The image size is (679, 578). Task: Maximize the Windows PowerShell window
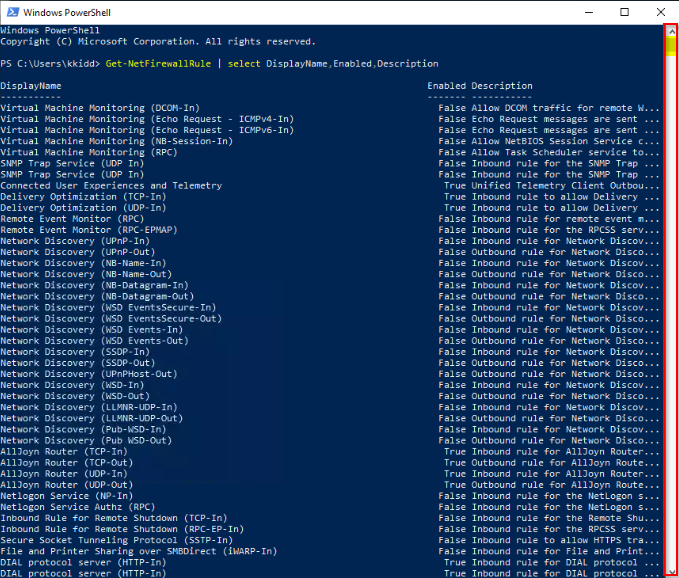coord(624,12)
